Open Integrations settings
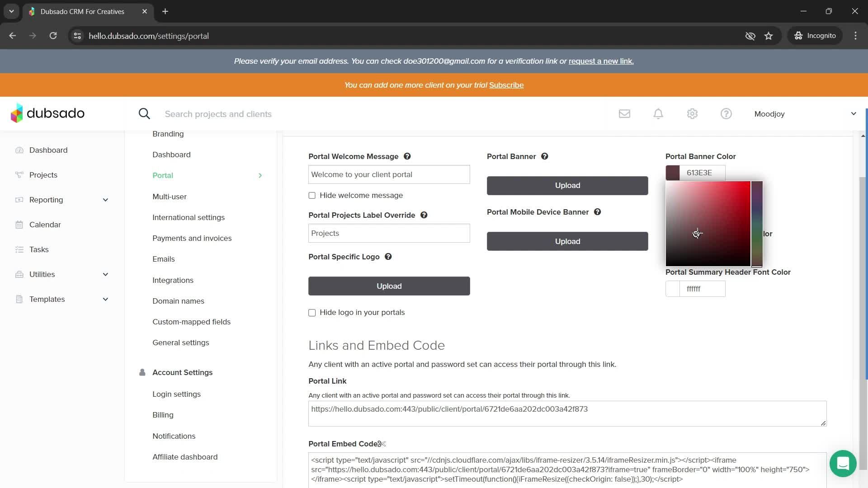This screenshot has width=868, height=488. 173,280
